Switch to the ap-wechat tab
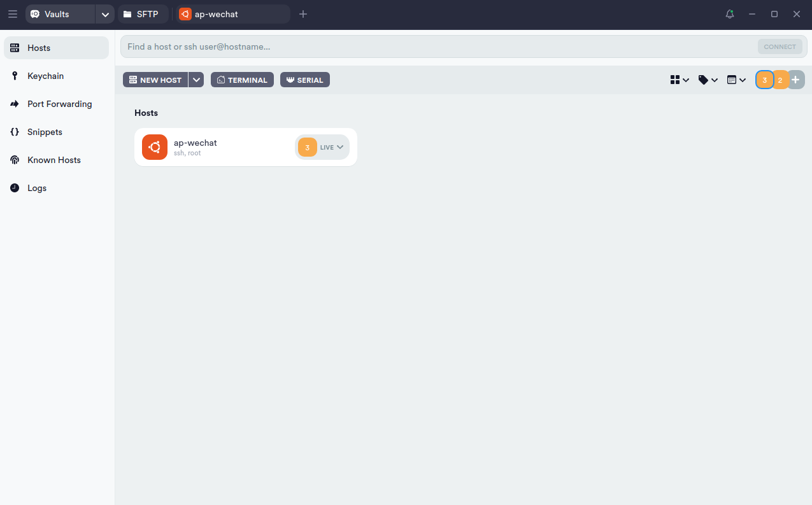Image resolution: width=812 pixels, height=505 pixels. [x=232, y=14]
